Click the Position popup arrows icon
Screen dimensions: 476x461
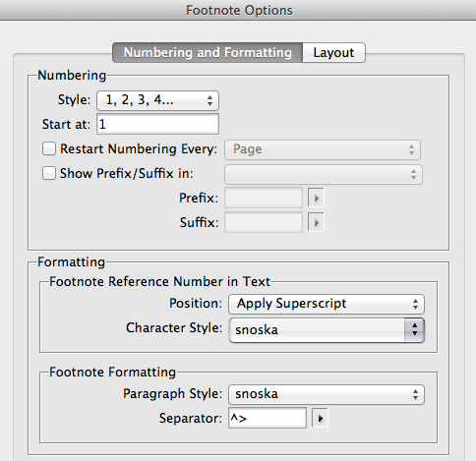click(415, 304)
